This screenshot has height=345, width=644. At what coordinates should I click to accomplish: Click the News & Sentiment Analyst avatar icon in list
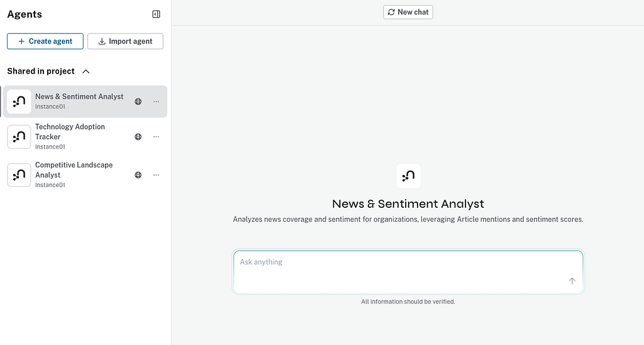coord(19,101)
